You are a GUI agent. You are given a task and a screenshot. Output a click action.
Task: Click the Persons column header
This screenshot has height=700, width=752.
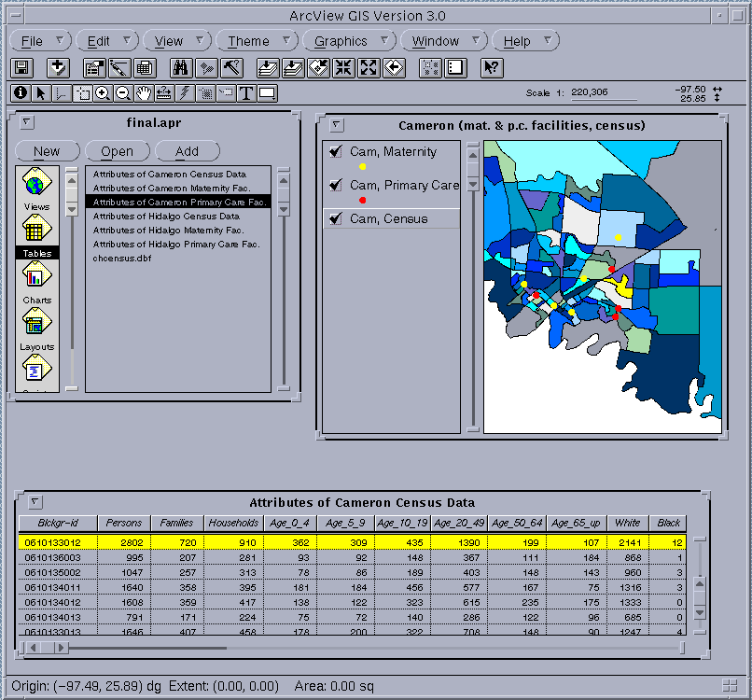point(124,523)
